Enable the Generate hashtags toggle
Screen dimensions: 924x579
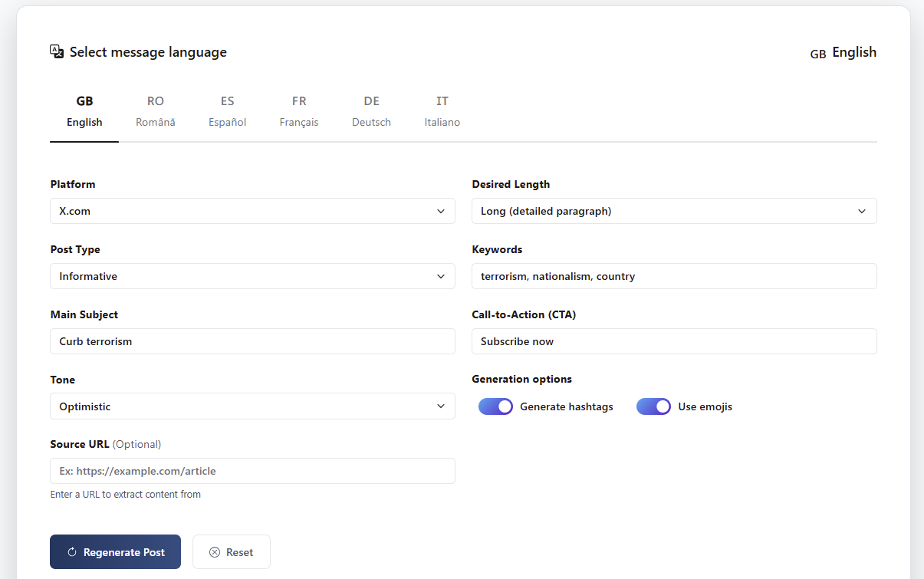[x=495, y=406]
